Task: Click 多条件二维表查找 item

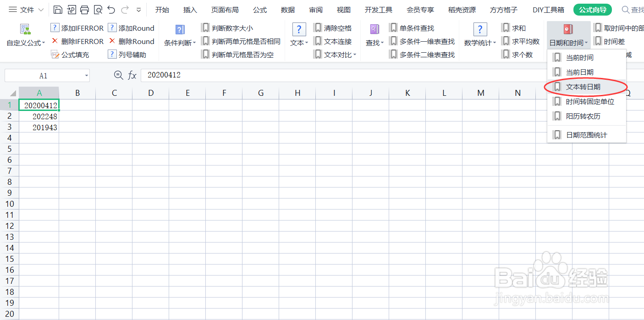Action: [422, 55]
